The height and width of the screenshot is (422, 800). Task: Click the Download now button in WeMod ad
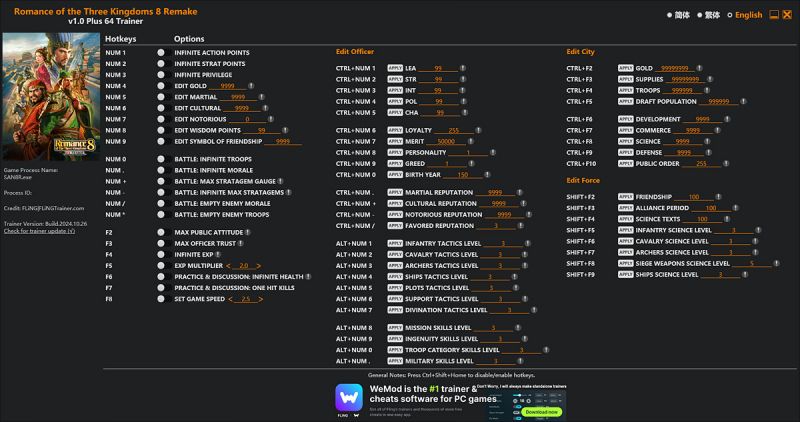[x=541, y=412]
